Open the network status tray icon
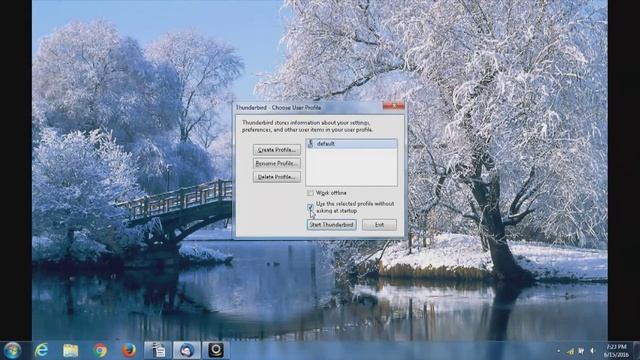Viewport: 640px width, 360px height. coord(570,351)
